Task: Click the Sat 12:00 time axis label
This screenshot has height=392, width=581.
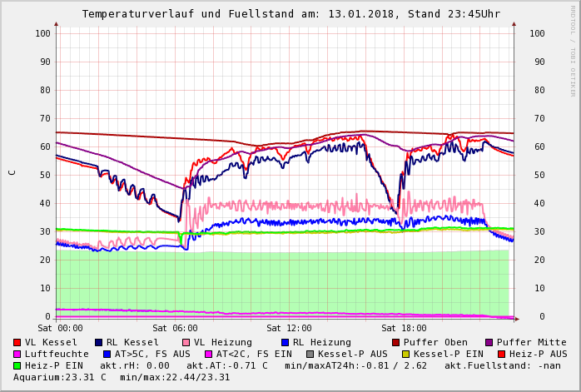Action: coord(289,328)
